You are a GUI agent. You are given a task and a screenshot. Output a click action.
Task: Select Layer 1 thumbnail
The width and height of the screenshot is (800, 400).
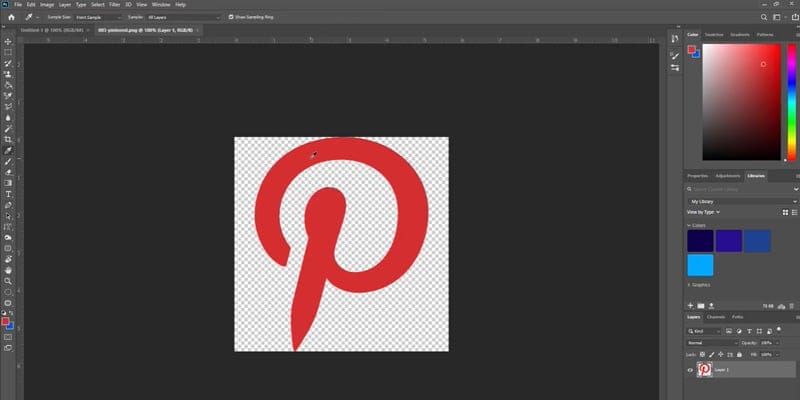[x=705, y=370]
